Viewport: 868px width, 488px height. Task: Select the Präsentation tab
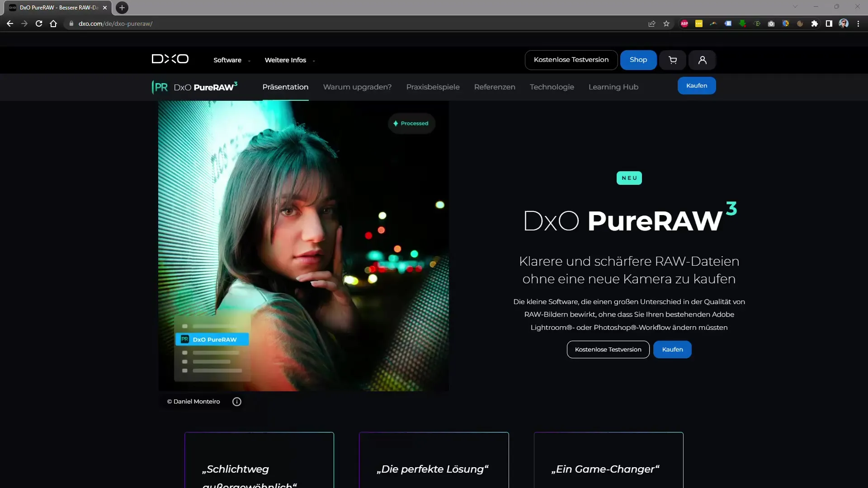[285, 86]
